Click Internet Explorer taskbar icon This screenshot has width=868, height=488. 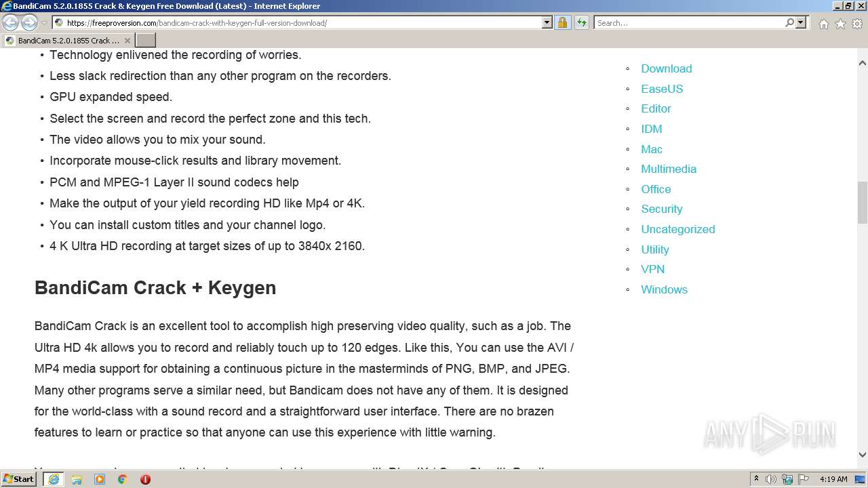click(54, 479)
